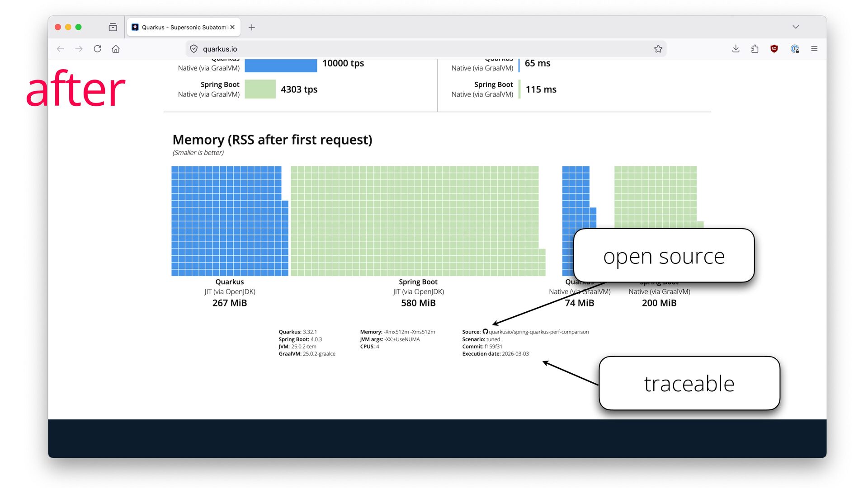Open quarkusio/spring-quarkus-perf-comparison source link
The width and height of the screenshot is (868, 488).
point(538,332)
